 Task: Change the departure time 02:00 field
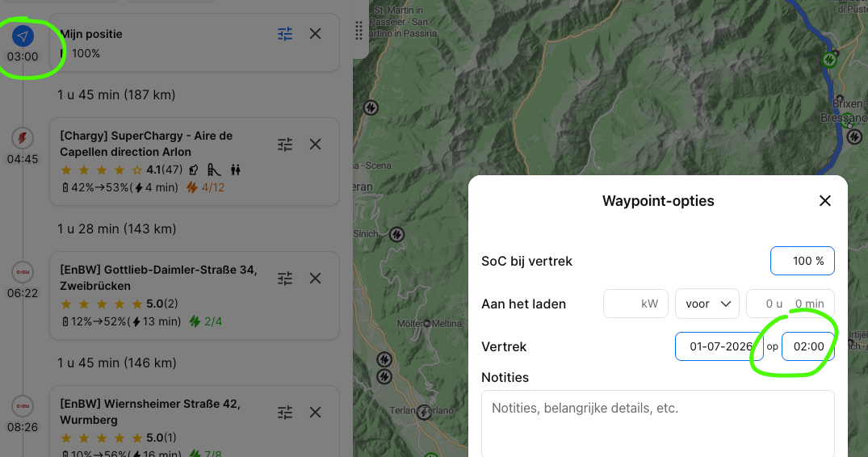coord(807,346)
